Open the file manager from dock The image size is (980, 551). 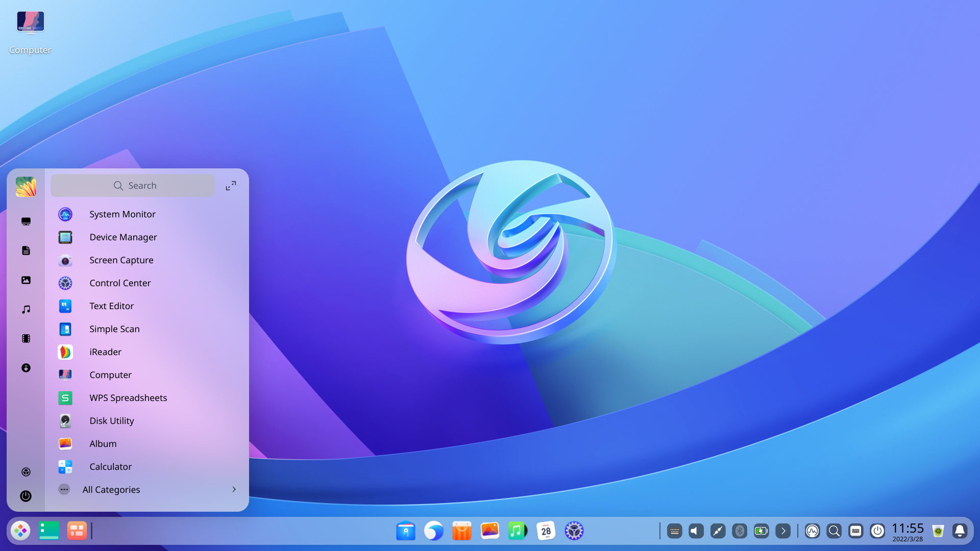(406, 531)
